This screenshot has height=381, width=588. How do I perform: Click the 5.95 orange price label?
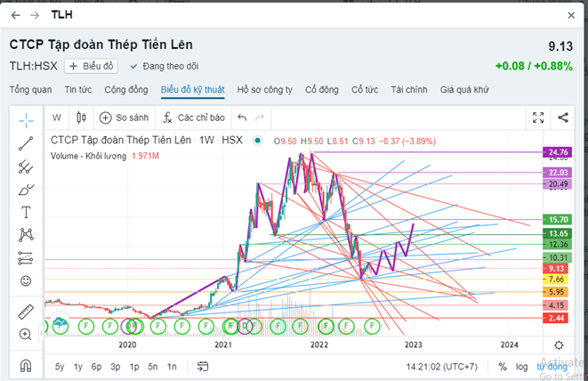tap(556, 292)
